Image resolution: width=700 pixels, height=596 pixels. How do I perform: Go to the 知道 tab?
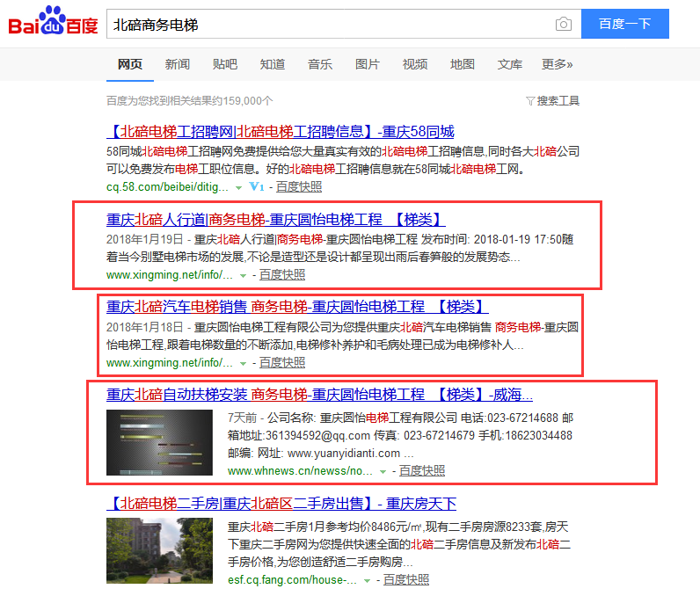click(273, 64)
